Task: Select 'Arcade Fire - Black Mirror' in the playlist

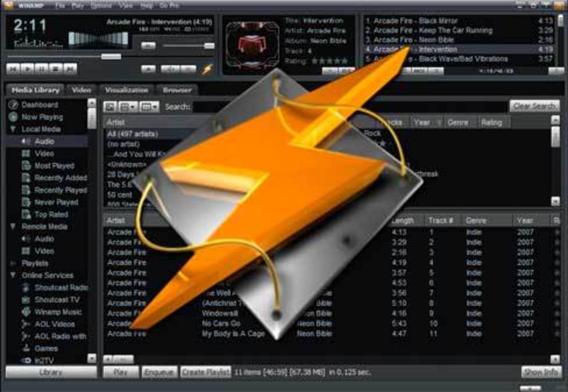Action: (x=458, y=21)
